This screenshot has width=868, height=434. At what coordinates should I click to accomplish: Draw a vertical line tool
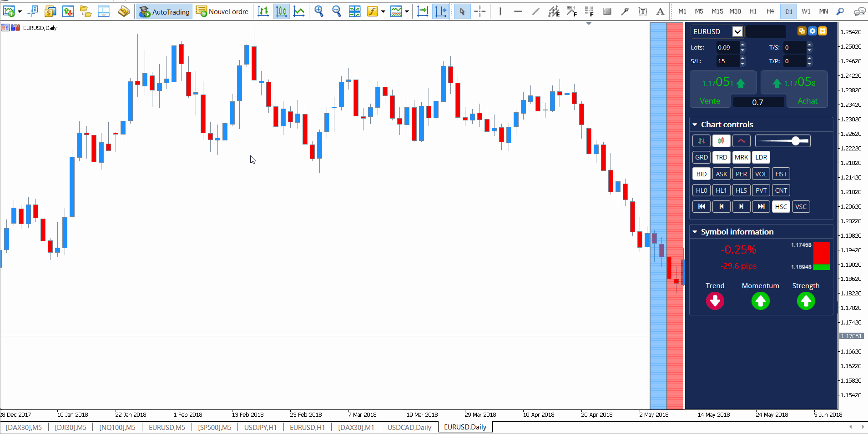500,11
